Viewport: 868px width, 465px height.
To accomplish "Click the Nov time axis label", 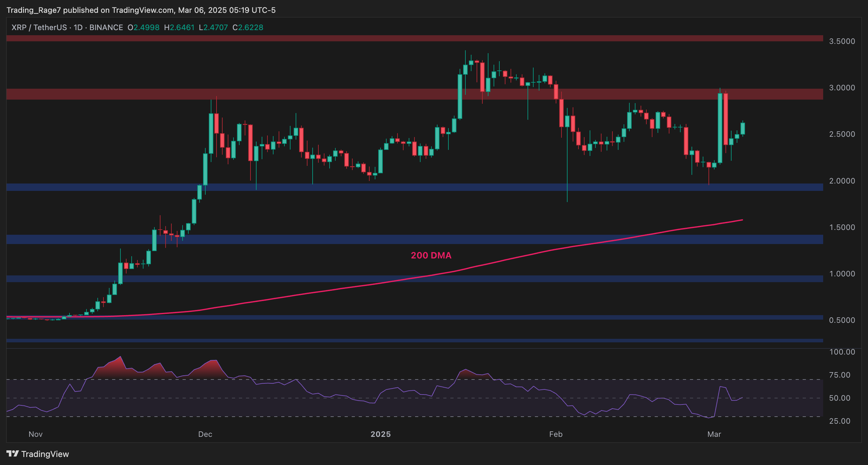I will (35, 434).
